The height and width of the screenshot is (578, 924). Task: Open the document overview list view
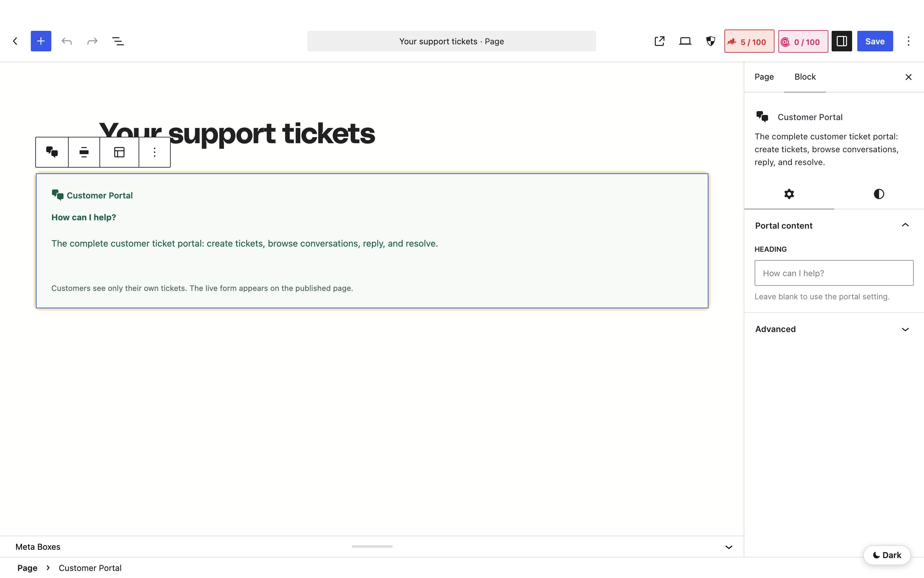[x=118, y=41]
